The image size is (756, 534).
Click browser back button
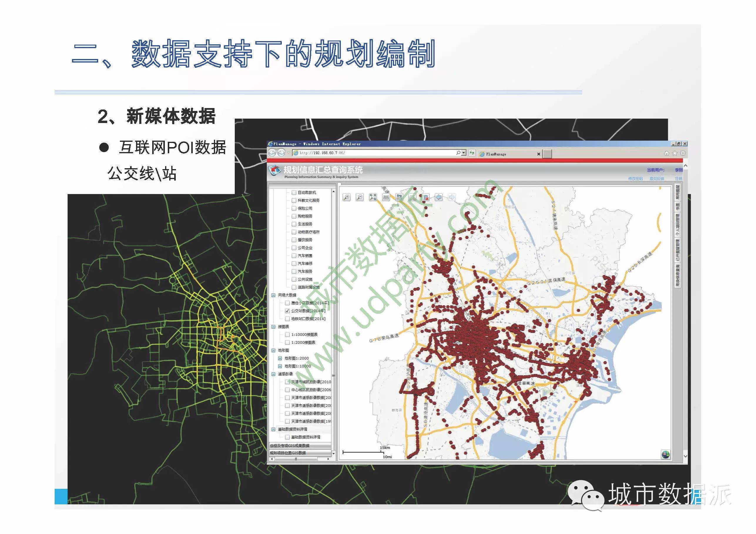tap(272, 153)
